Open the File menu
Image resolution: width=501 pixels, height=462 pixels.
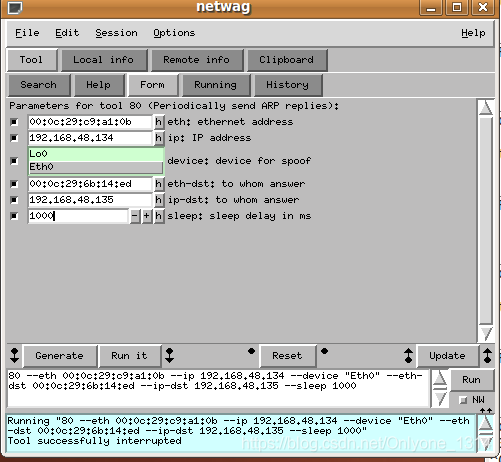click(27, 33)
